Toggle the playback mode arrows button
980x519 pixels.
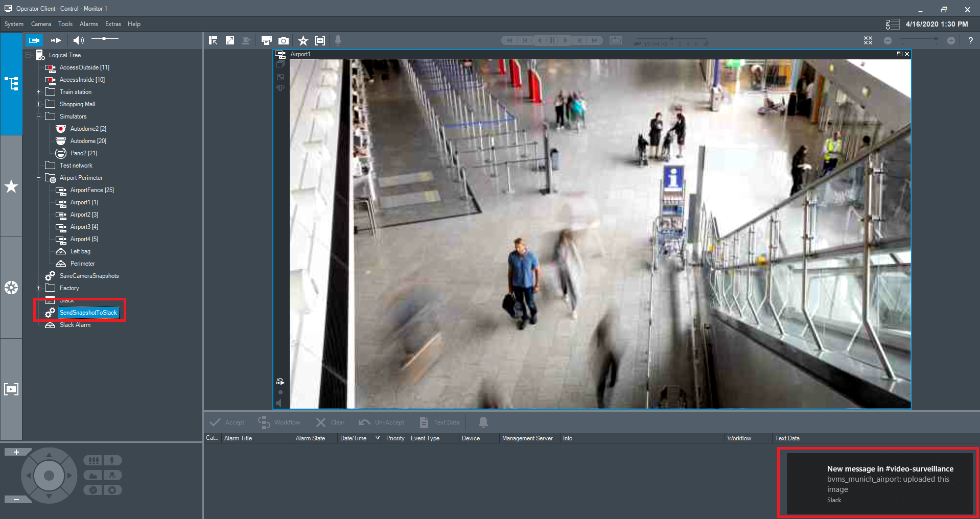[56, 40]
